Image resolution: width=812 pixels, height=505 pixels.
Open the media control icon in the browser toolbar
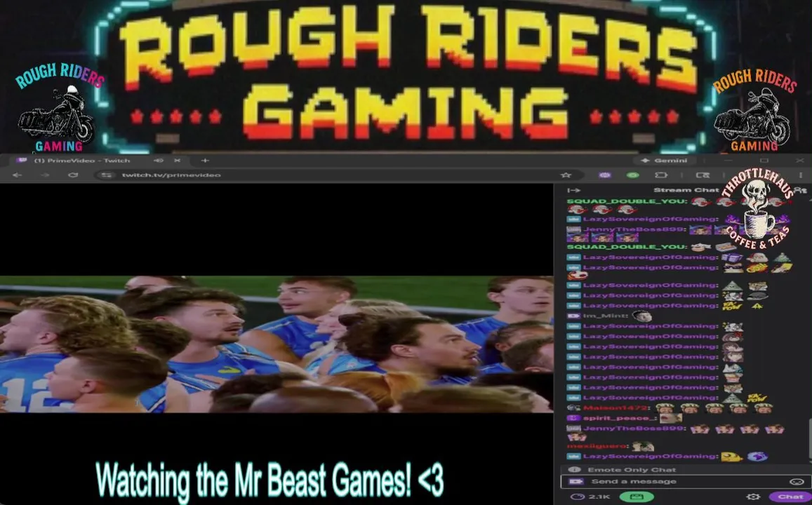point(703,175)
